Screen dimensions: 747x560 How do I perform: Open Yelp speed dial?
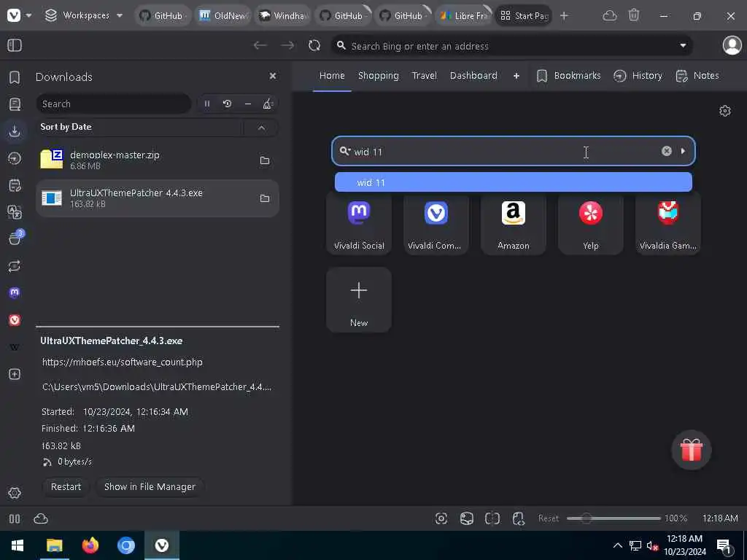[590, 224]
